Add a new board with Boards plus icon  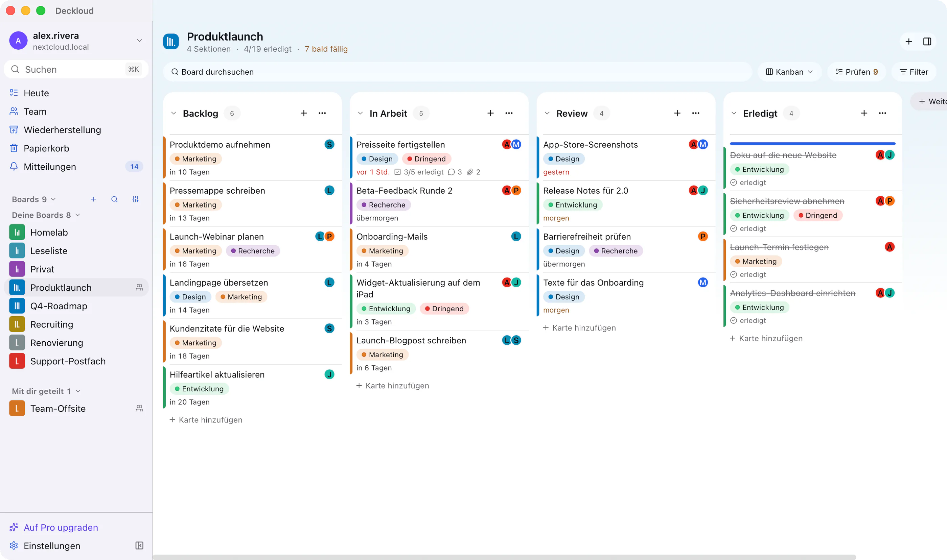click(x=93, y=199)
